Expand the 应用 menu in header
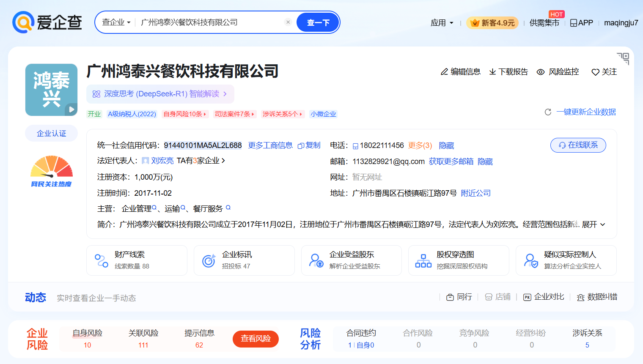This screenshot has width=643, height=364. click(442, 23)
